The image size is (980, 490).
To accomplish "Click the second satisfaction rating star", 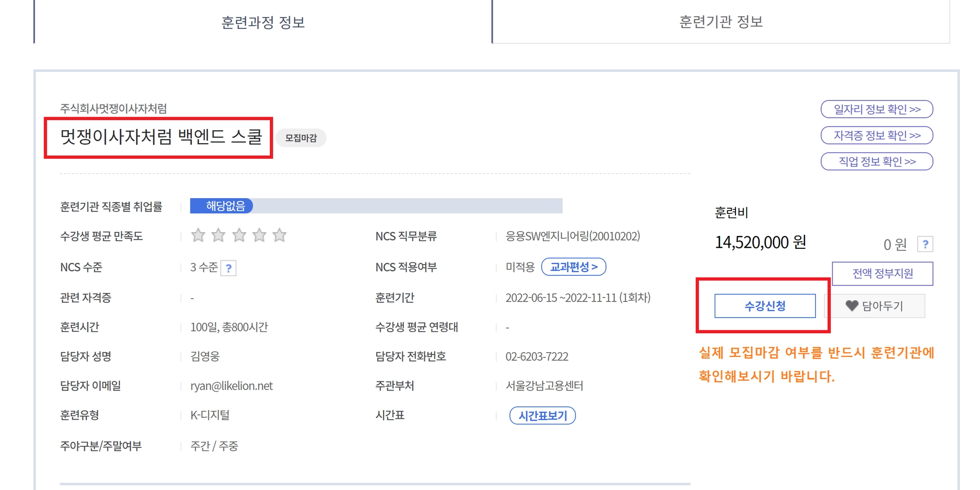I will [218, 235].
